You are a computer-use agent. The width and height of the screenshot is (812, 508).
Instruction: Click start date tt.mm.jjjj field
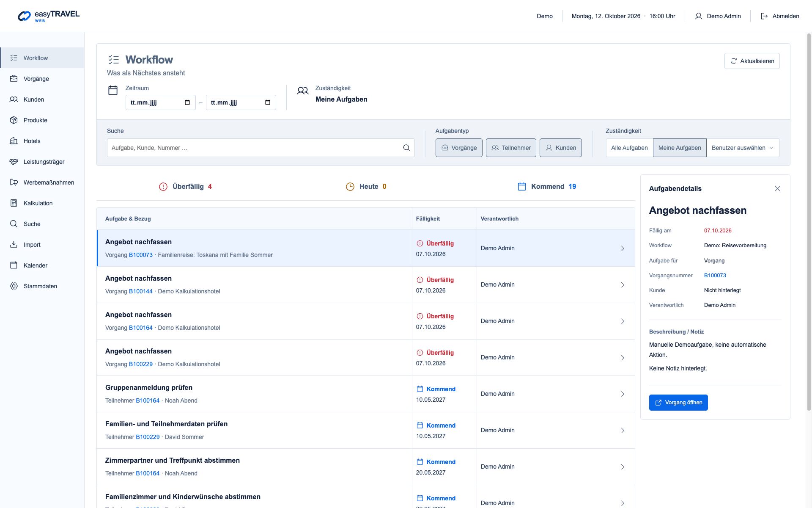[160, 102]
